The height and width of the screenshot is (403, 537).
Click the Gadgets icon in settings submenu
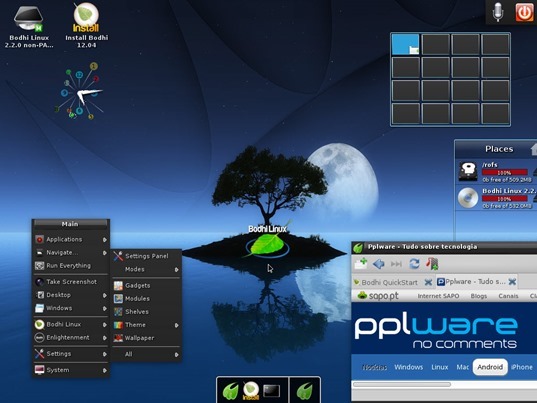[118, 286]
